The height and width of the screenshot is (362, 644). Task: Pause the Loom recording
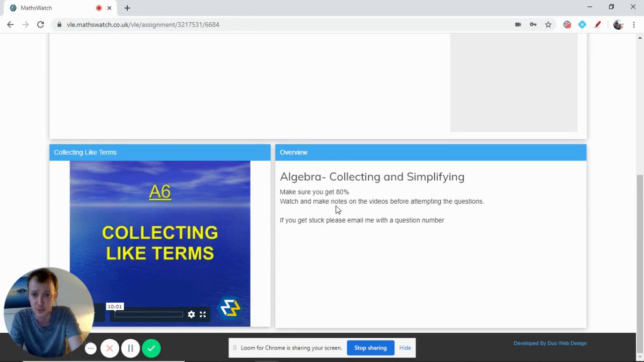click(x=130, y=347)
